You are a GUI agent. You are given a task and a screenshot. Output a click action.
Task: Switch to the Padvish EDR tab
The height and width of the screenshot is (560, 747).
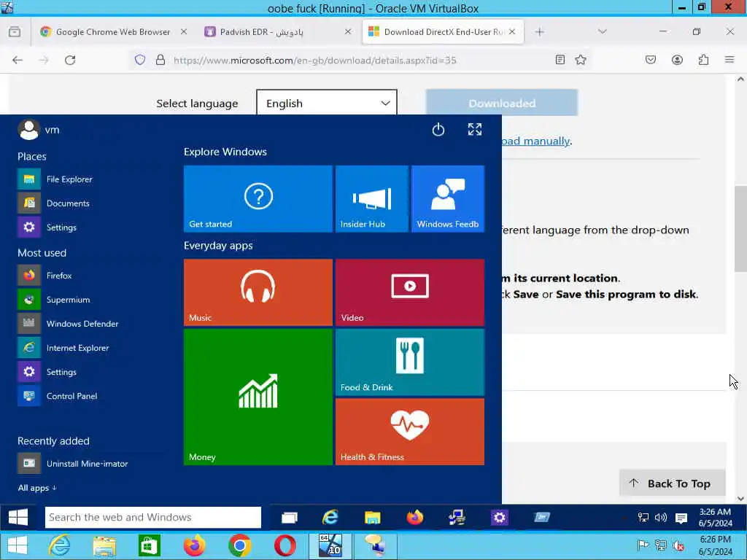[x=278, y=32]
